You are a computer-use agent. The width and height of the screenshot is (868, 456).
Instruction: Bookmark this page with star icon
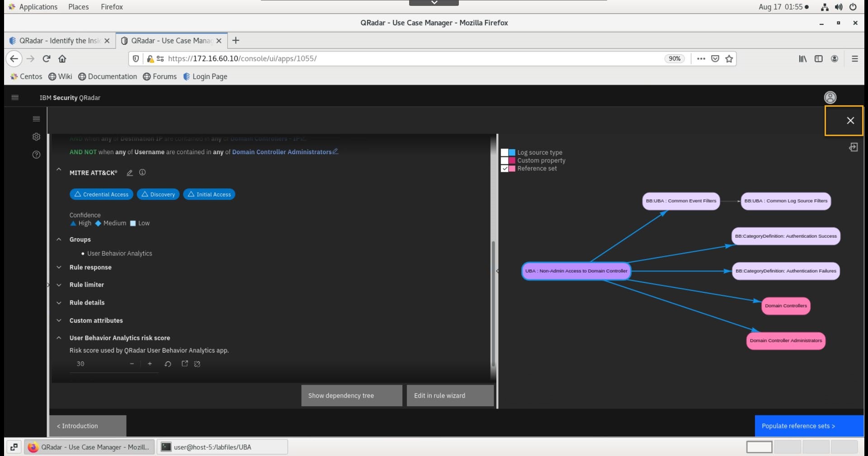[x=729, y=59]
